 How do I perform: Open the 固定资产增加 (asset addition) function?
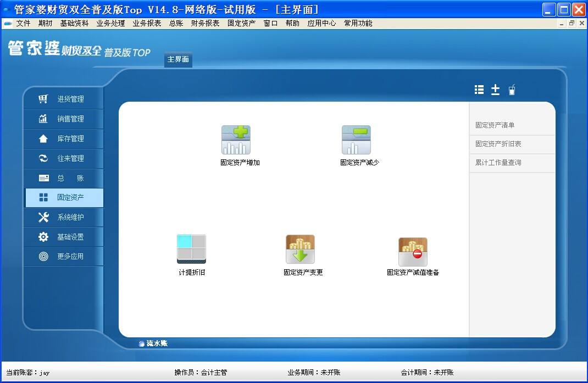pos(236,144)
